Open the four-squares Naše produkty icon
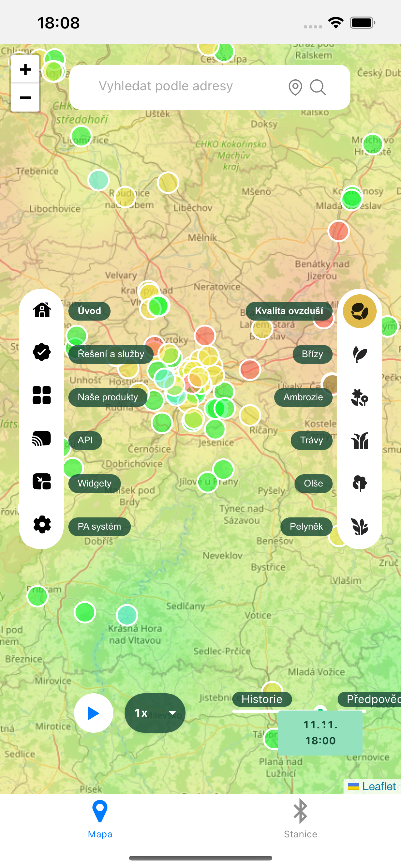 [x=42, y=395]
